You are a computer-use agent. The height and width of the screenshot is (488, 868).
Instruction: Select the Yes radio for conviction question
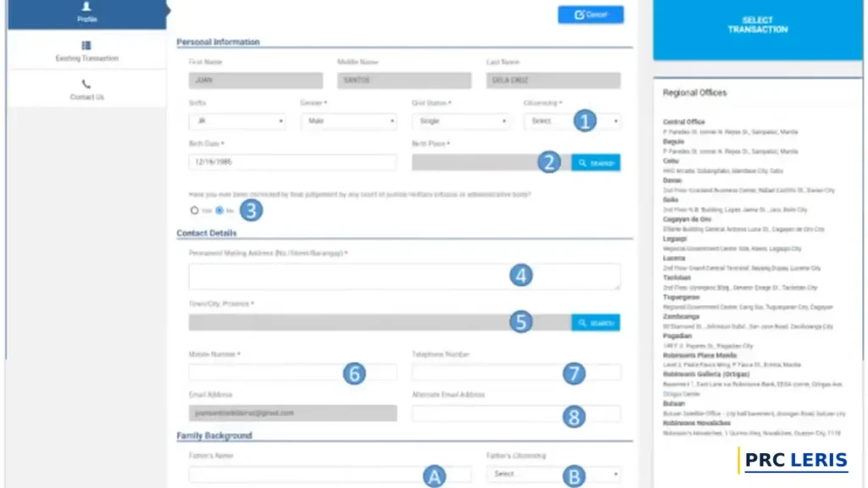point(194,210)
